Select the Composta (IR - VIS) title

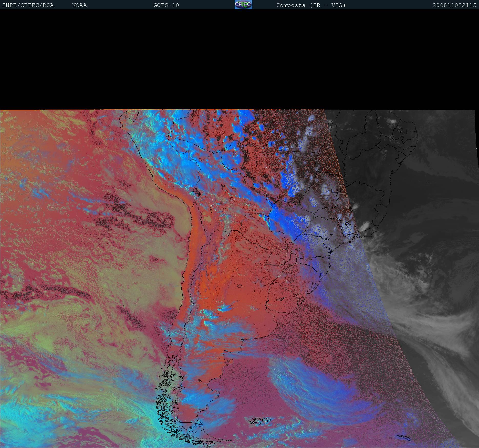[311, 5]
